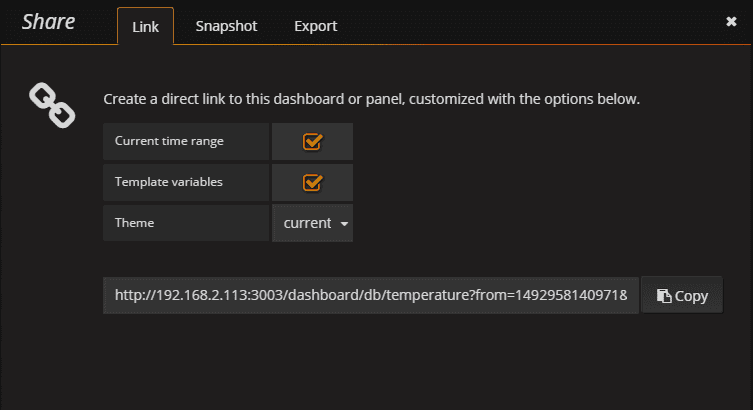Uncheck the Template variables checkbox

tap(312, 182)
